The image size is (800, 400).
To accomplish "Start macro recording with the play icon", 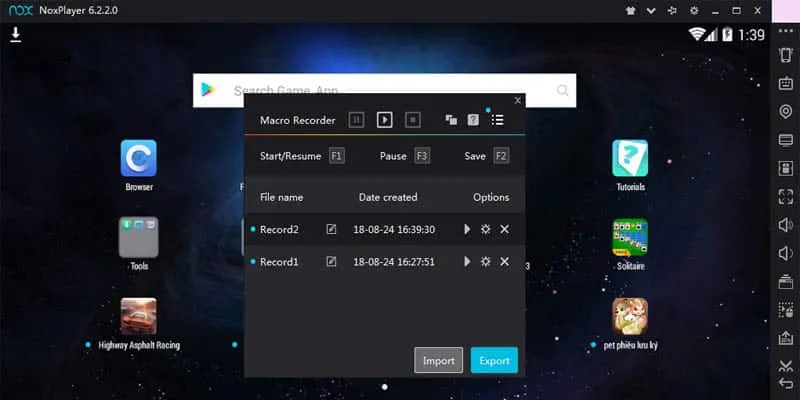I will click(385, 120).
